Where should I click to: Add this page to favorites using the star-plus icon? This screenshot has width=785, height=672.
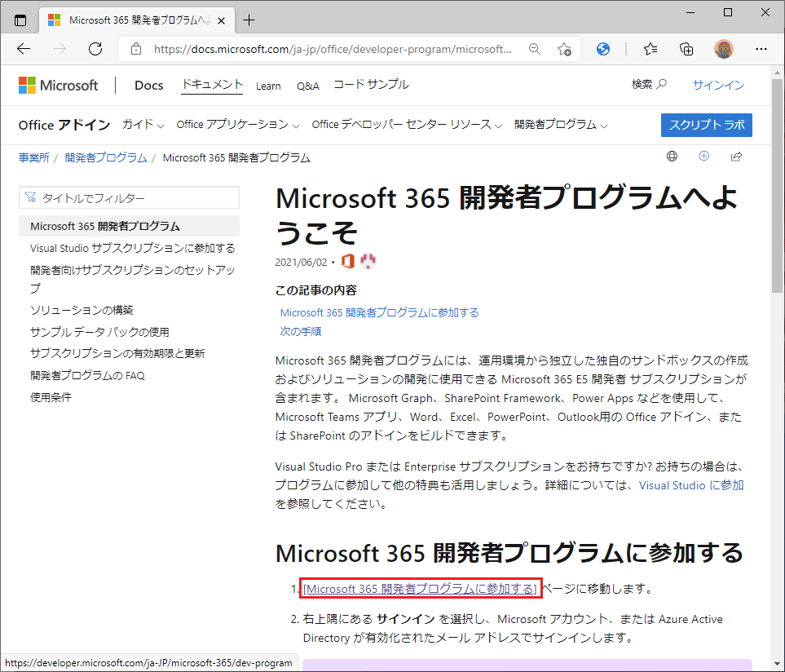click(564, 49)
